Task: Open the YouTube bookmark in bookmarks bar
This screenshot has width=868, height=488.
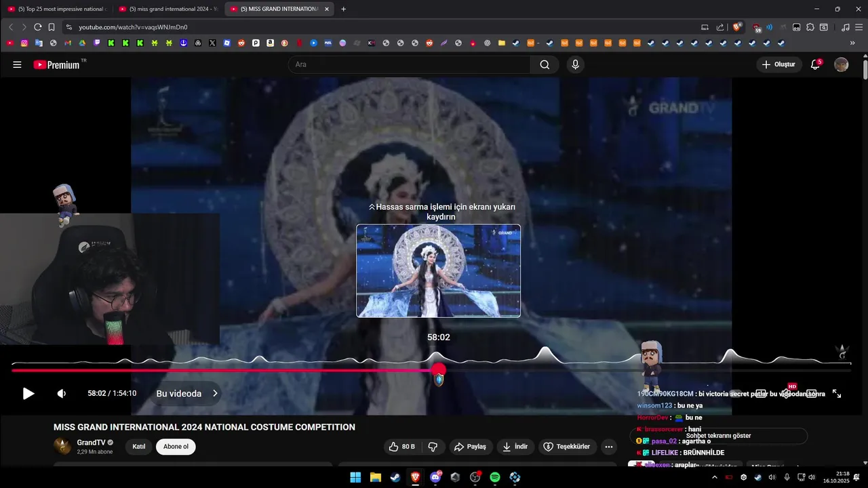Action: coord(9,43)
